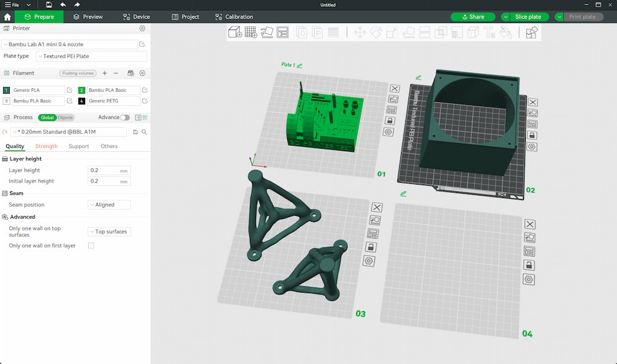Select the Move tool in toolbar
The width and height of the screenshot is (617, 364).
(x=360, y=32)
